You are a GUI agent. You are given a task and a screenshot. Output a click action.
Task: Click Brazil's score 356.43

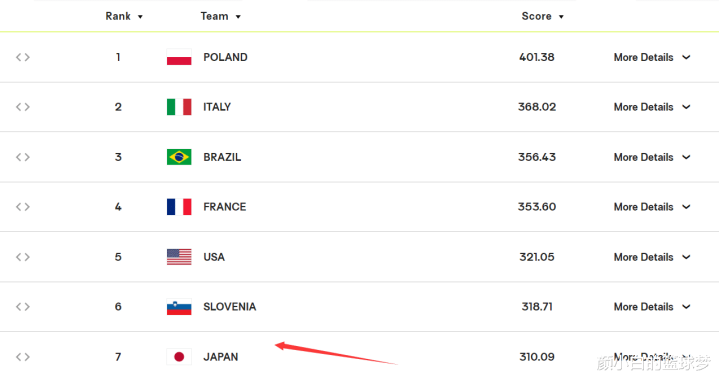tap(536, 157)
